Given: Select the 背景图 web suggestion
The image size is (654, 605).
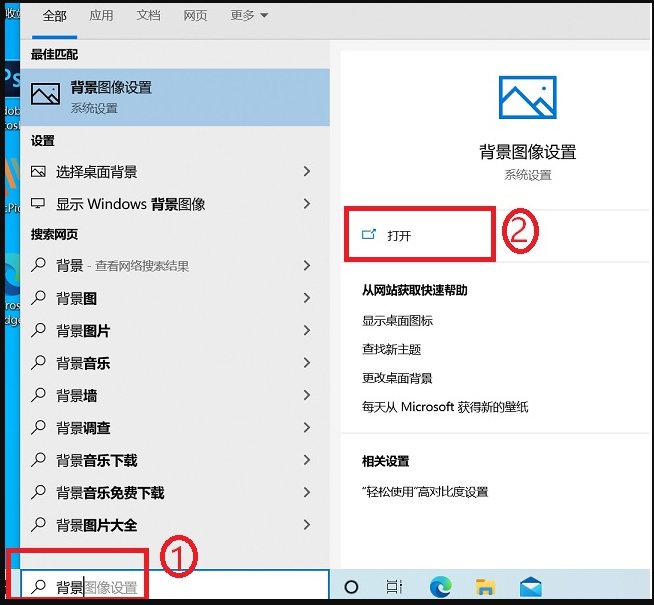Looking at the screenshot, I should tap(175, 298).
